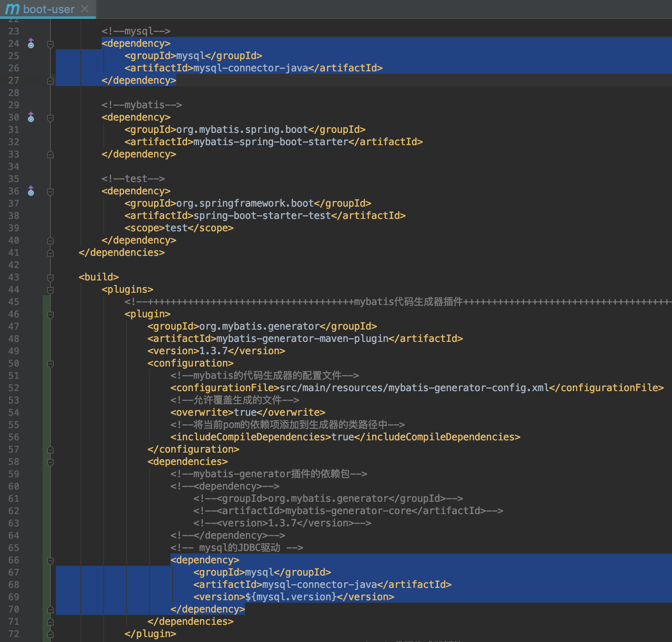Click fold end marker on line 72
This screenshot has width=672, height=642.
[50, 634]
